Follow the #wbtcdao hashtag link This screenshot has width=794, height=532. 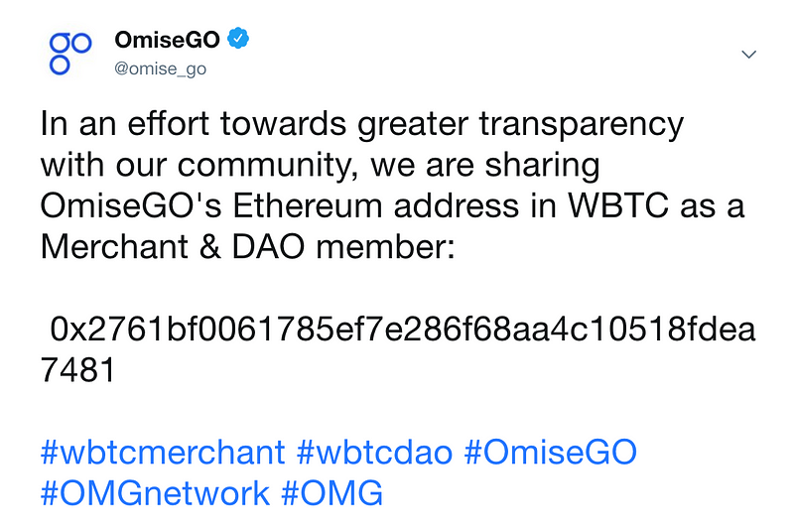tap(375, 452)
